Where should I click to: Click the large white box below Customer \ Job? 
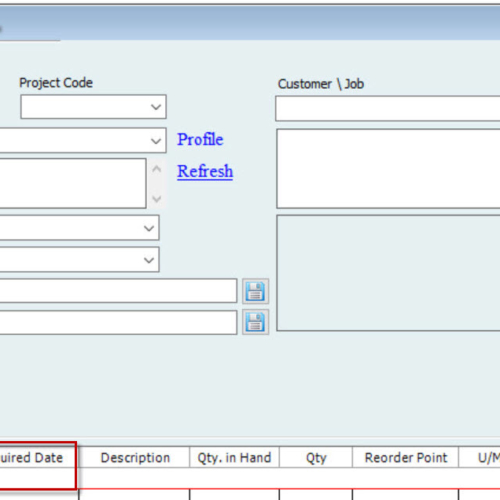[x=388, y=168]
